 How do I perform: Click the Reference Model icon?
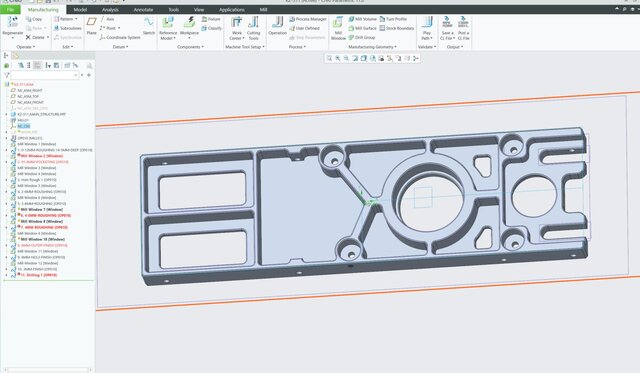click(x=168, y=22)
